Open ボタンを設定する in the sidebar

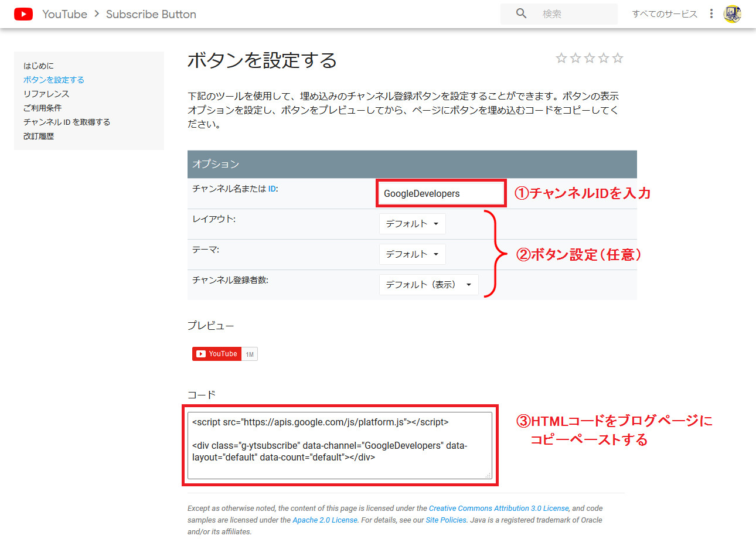pos(54,80)
